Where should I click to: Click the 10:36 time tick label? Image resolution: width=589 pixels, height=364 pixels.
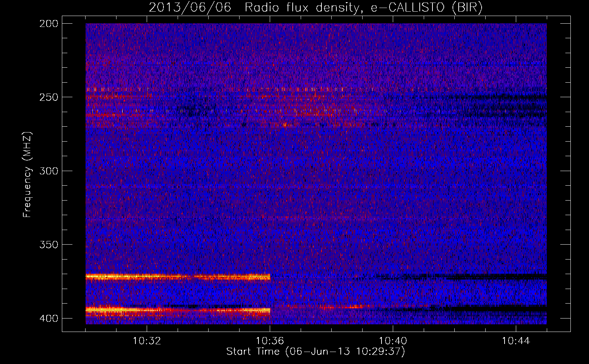click(270, 341)
